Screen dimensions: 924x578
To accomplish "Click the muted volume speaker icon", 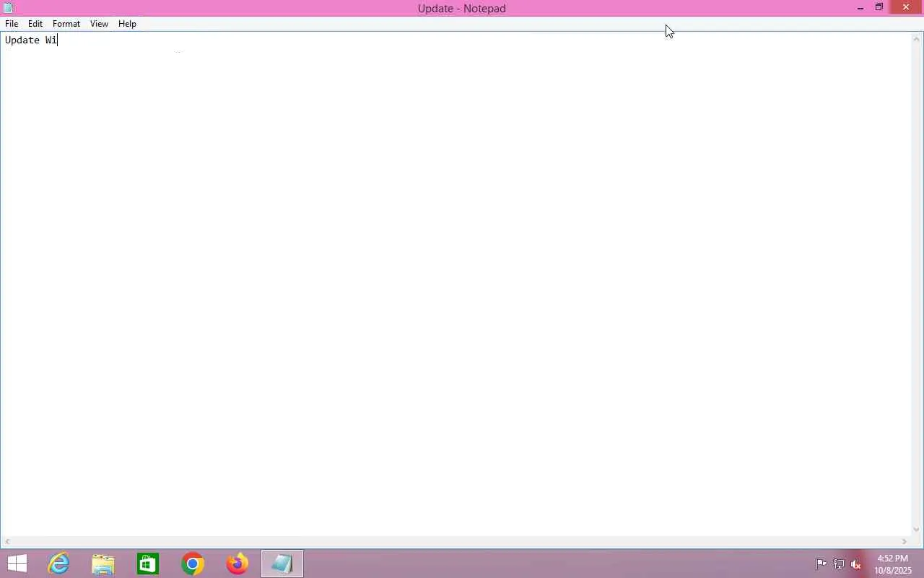I will pyautogui.click(x=856, y=564).
